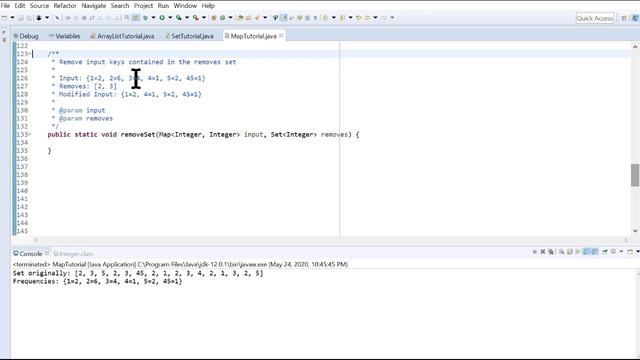Click the Save All toolbar icon
Screen dimensions: 640x360
[x=29, y=18]
